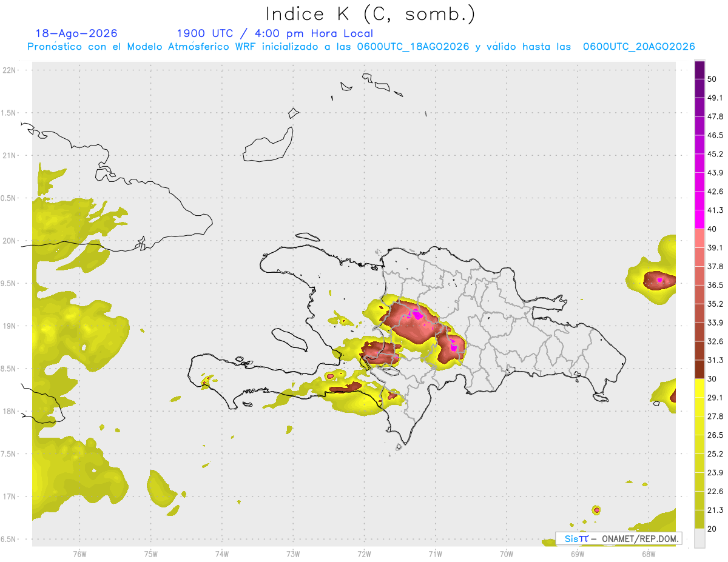Click the color scale value "46.5"
The image size is (728, 562).
[715, 135]
